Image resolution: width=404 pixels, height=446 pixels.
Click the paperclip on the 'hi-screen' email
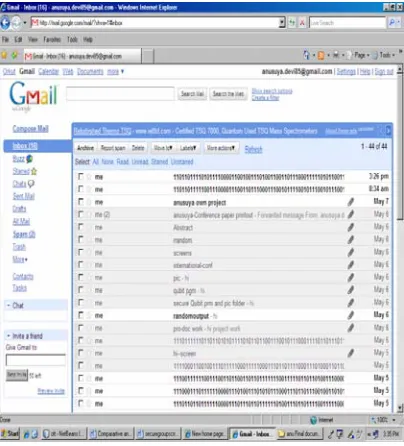coord(351,353)
